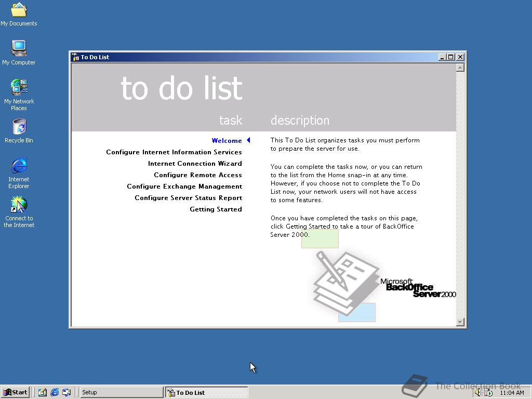This screenshot has height=399, width=532.
Task: Select the My Network Places icon
Action: coord(19,95)
